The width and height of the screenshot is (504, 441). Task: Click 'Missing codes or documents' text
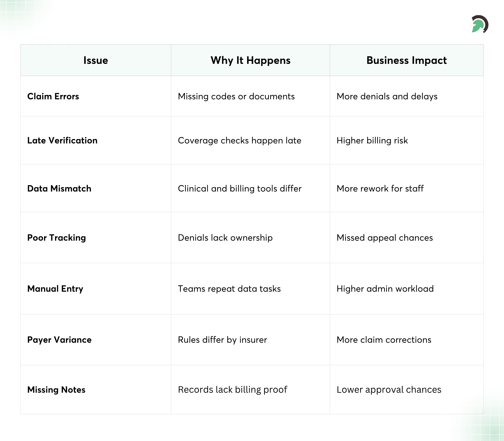pos(236,96)
